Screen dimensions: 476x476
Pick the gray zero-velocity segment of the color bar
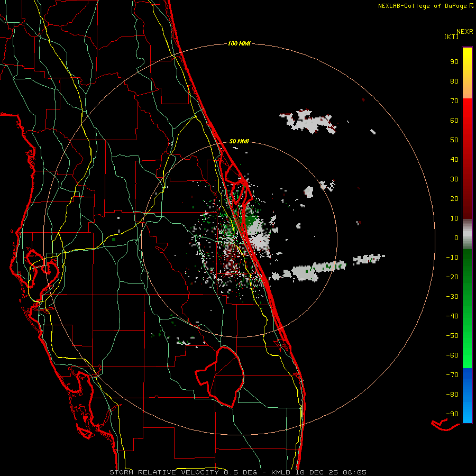point(467,234)
